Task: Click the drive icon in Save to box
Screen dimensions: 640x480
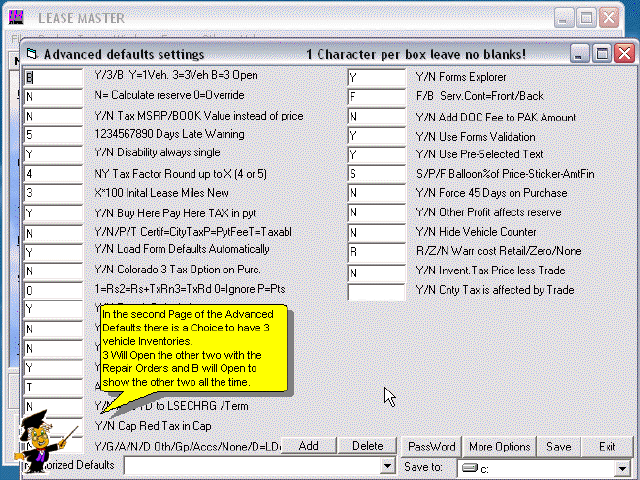Action: (469, 467)
